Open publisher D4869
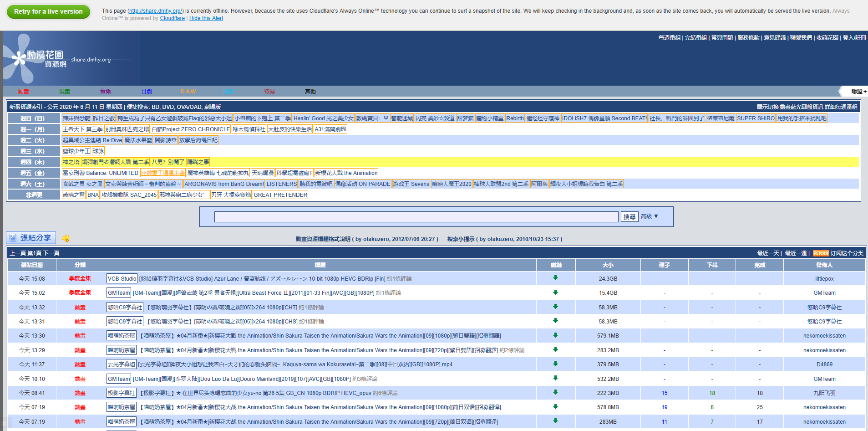 (x=824, y=364)
